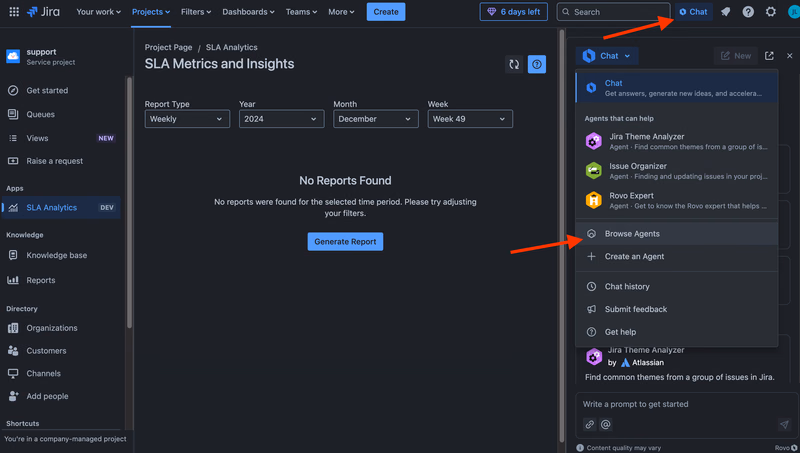Choose Browse Agents in the menu

(677, 234)
